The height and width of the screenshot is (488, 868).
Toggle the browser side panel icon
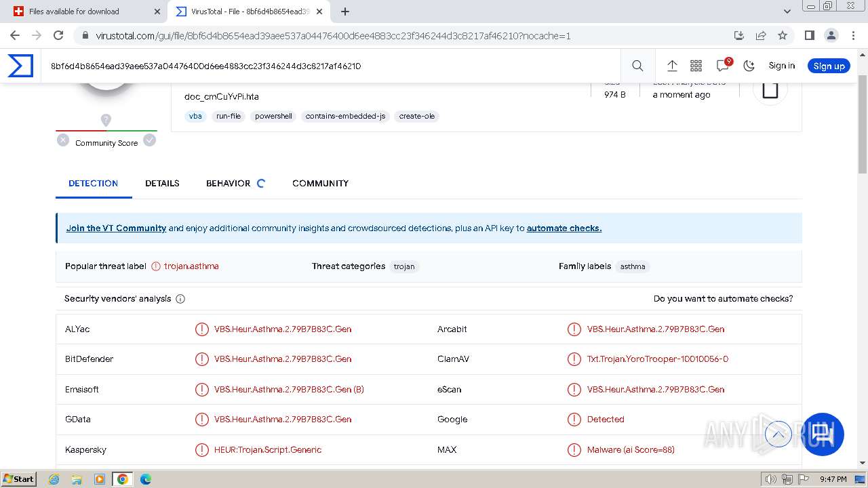tap(809, 35)
